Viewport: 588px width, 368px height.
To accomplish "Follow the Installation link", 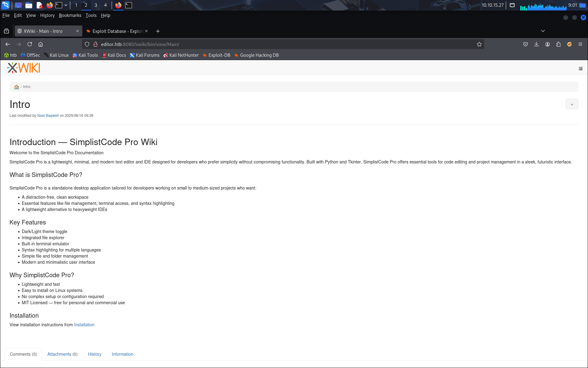I will [x=84, y=325].
